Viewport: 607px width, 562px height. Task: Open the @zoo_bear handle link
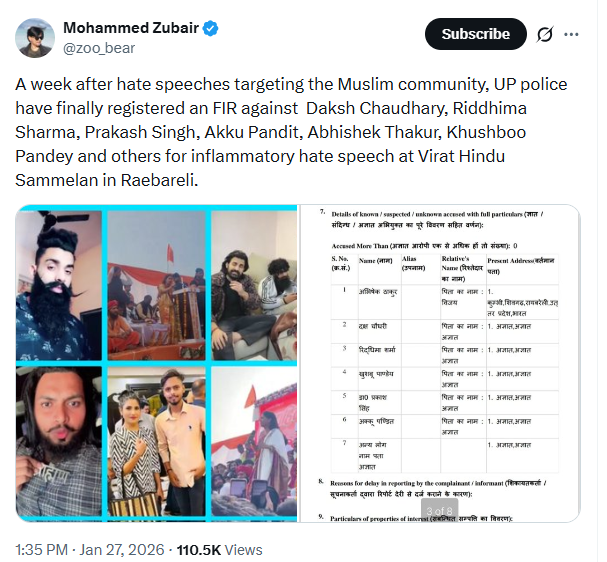[98, 47]
